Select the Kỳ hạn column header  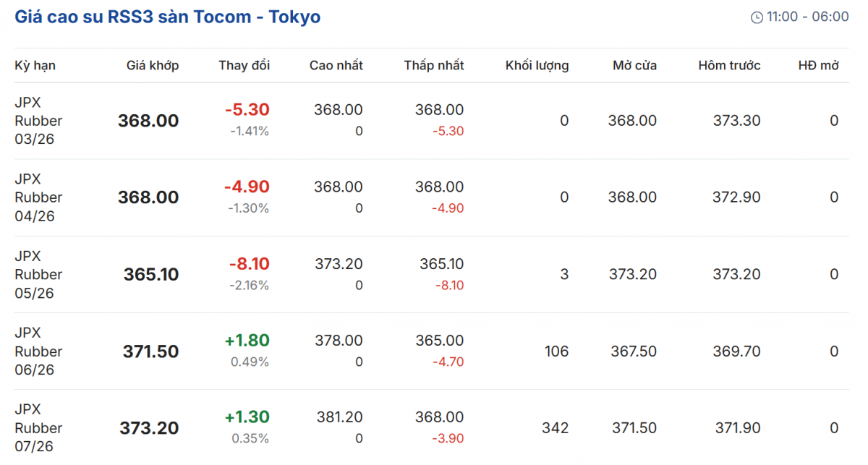(x=35, y=66)
